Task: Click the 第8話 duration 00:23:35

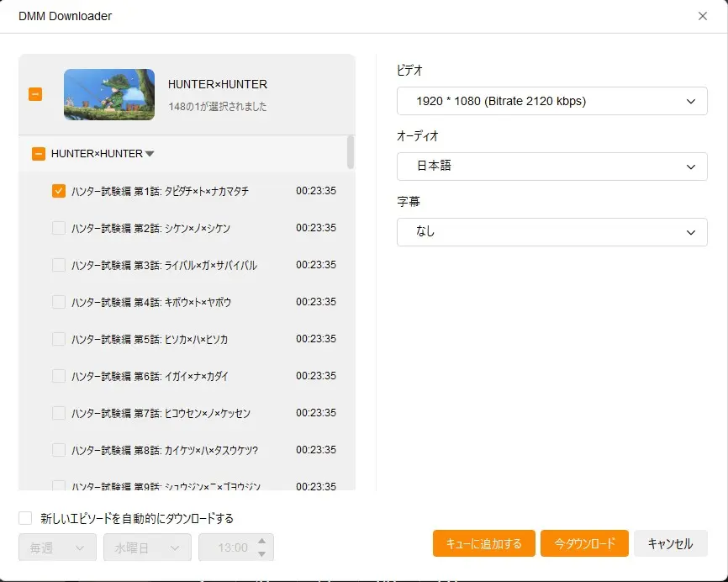Action: (316, 450)
